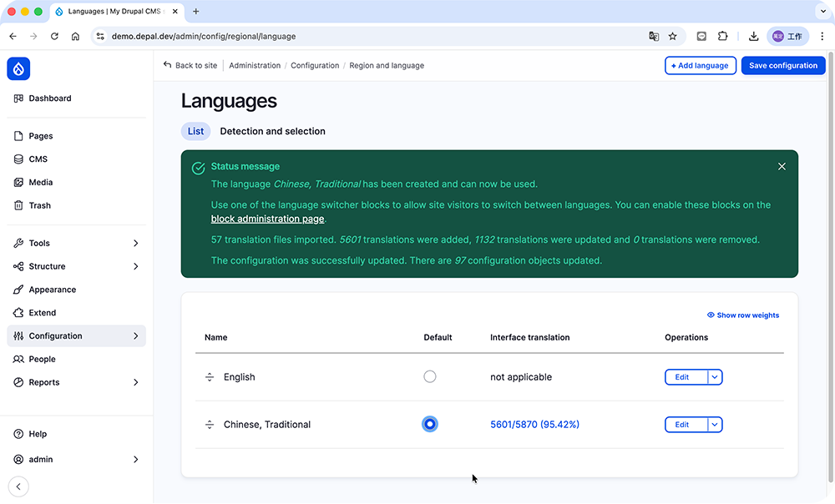Open the People menu item
The image size is (835, 504).
click(x=42, y=359)
